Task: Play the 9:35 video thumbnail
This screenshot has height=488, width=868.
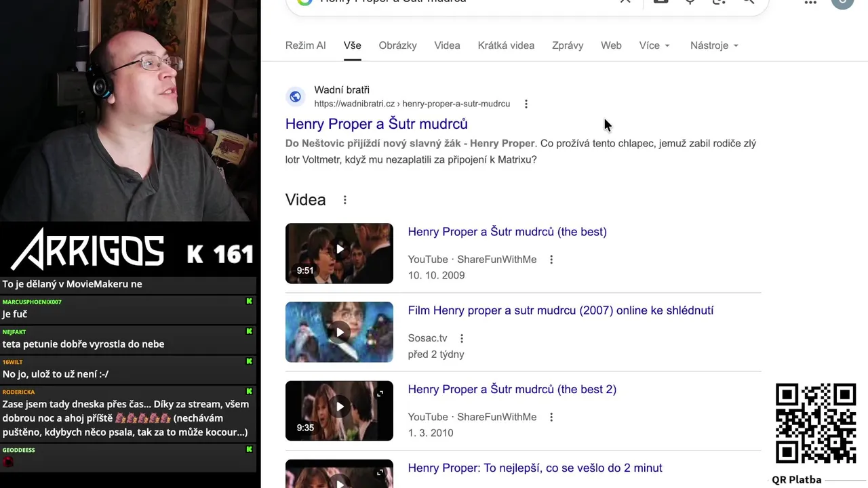Action: coord(339,411)
